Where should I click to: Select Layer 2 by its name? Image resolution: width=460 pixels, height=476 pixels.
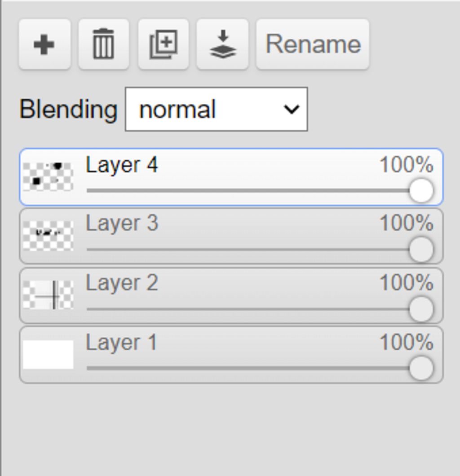click(x=122, y=283)
